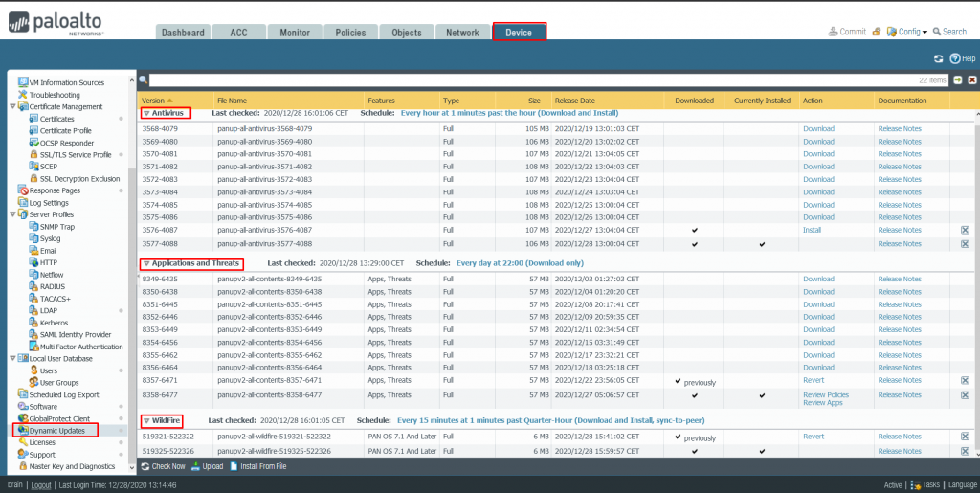Click Review Apps for 8358-6477
Viewport: 980px width, 493px height.
(x=822, y=403)
